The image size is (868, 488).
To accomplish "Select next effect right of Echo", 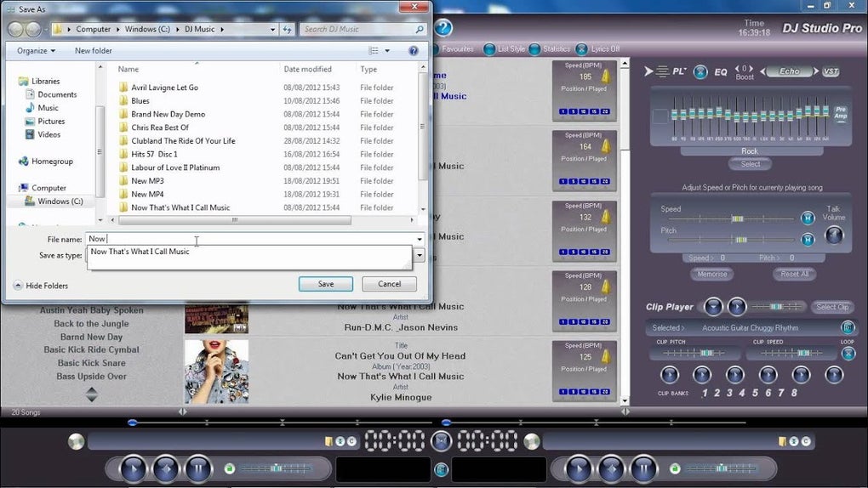I will click(x=816, y=71).
